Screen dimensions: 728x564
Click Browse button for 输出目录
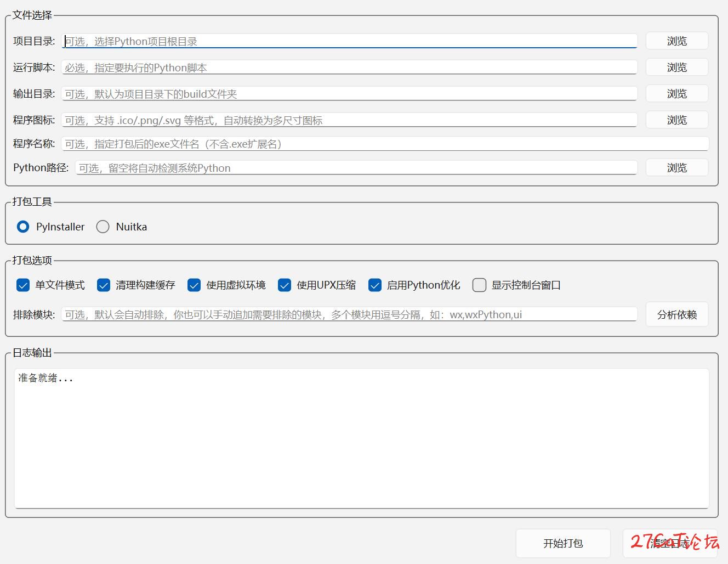(x=676, y=94)
